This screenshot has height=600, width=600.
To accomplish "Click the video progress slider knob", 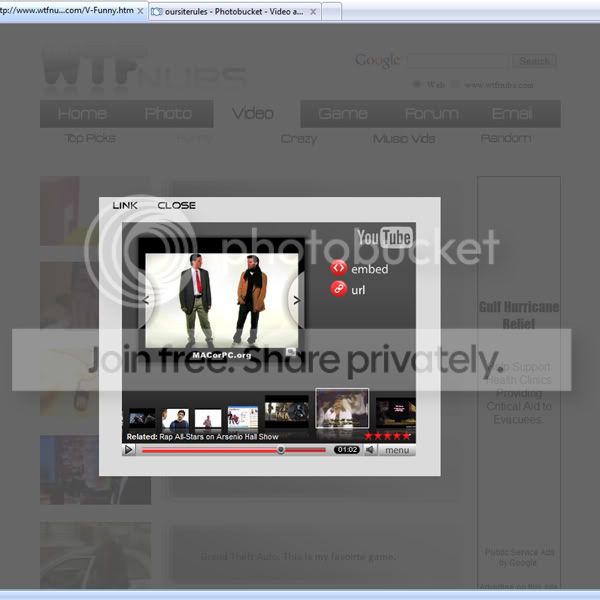I will click(281, 450).
